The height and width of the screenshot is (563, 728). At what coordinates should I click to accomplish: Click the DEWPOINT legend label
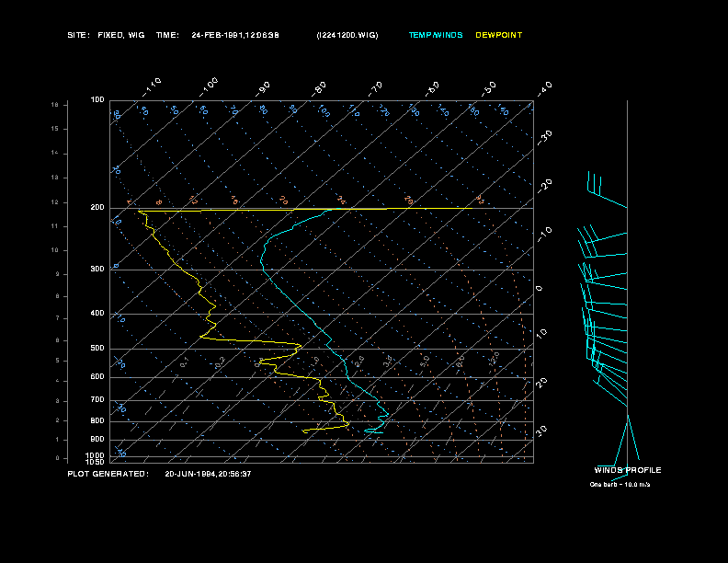pyautogui.click(x=498, y=35)
